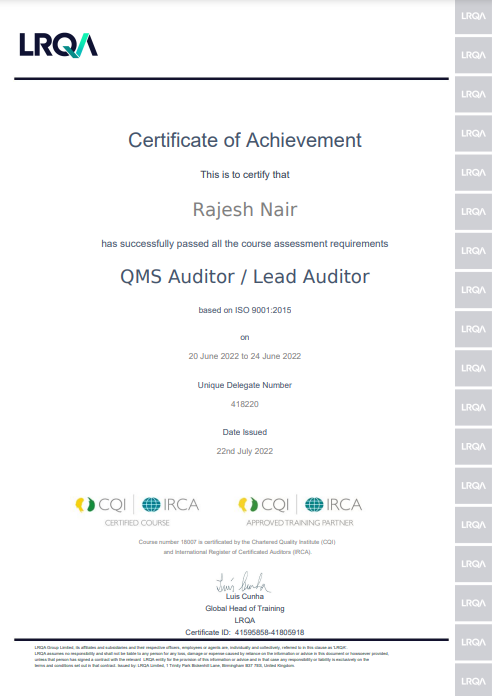Select the course title 'QMS Auditor / Lead Auditor'
Image resolution: width=492 pixels, height=696 pixels.
[x=245, y=277]
